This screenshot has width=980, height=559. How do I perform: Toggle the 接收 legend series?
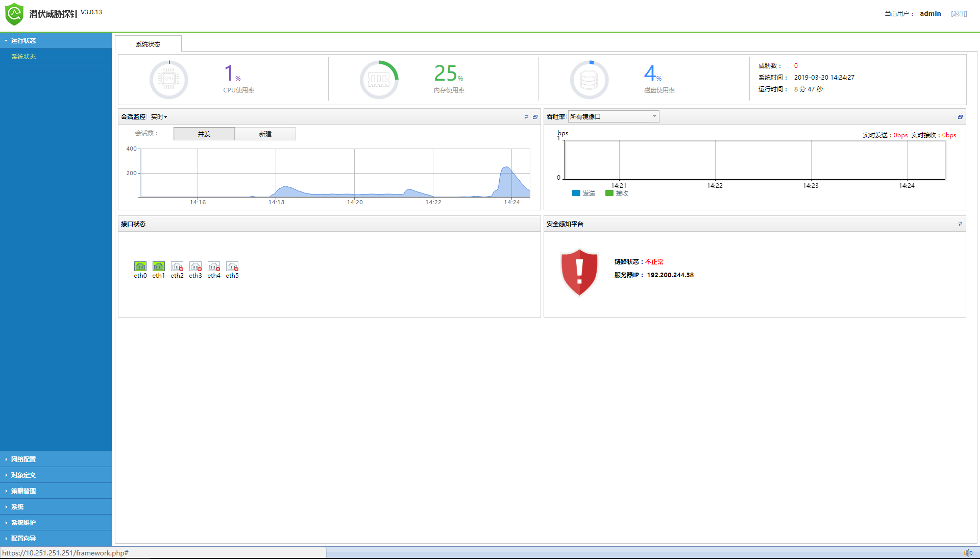[x=617, y=193]
